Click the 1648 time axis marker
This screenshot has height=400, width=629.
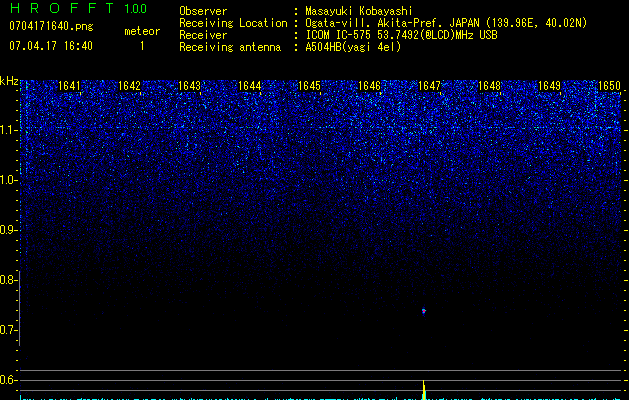coord(489,86)
